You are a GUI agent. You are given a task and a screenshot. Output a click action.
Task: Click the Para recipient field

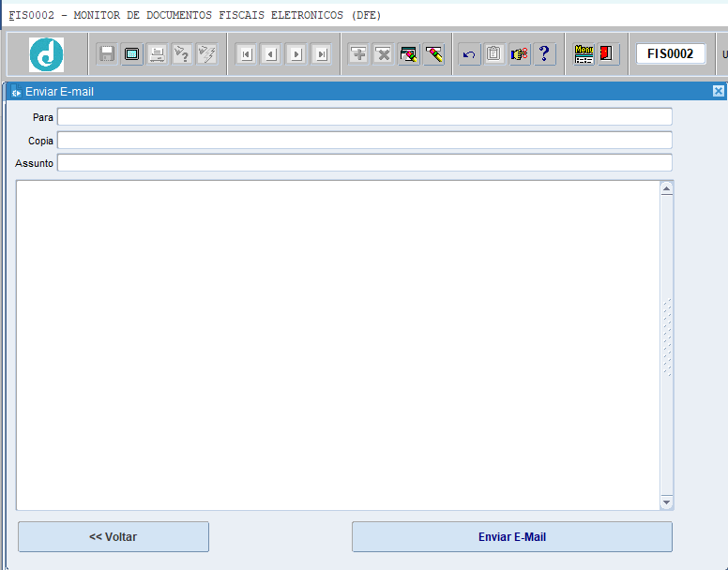point(364,117)
